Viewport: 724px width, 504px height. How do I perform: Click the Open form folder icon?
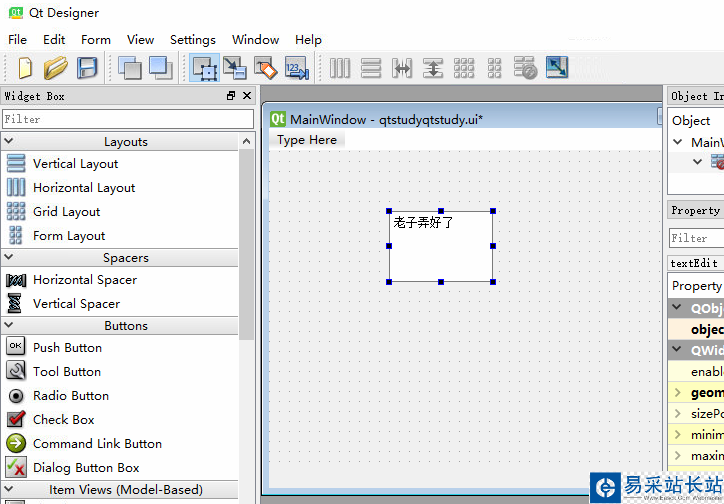coord(55,68)
